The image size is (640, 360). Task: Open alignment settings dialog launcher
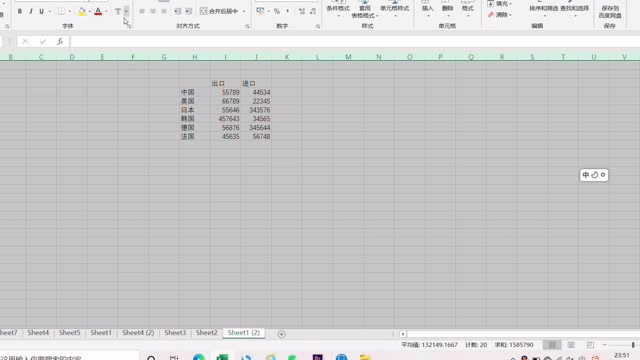pyautogui.click(x=247, y=26)
